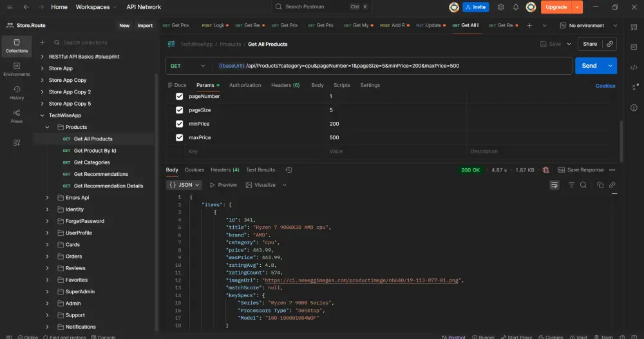This screenshot has width=644, height=339.
Task: Open the Upgrade dropdown arrow
Action: click(x=577, y=7)
